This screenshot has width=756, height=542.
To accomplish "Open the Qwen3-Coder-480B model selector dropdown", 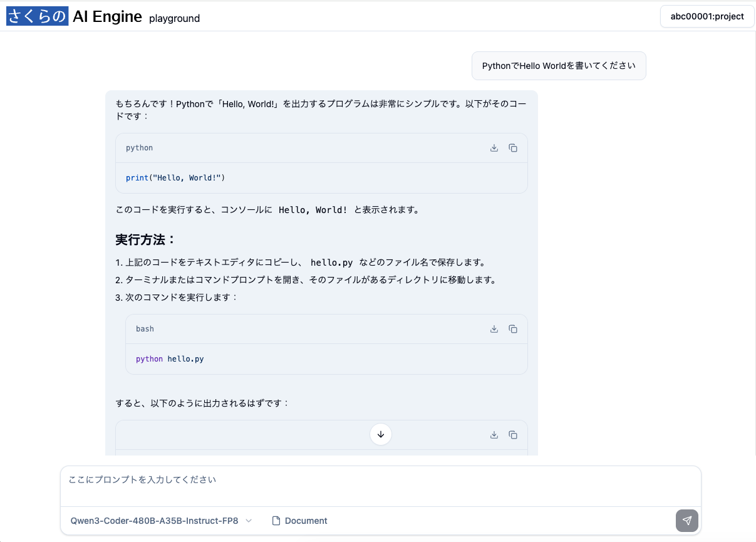I will 161,521.
